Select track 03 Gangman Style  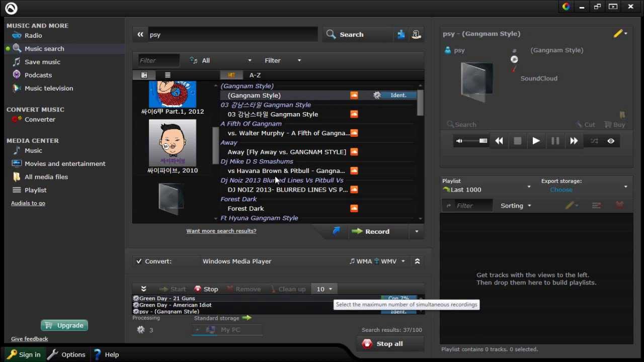(273, 114)
